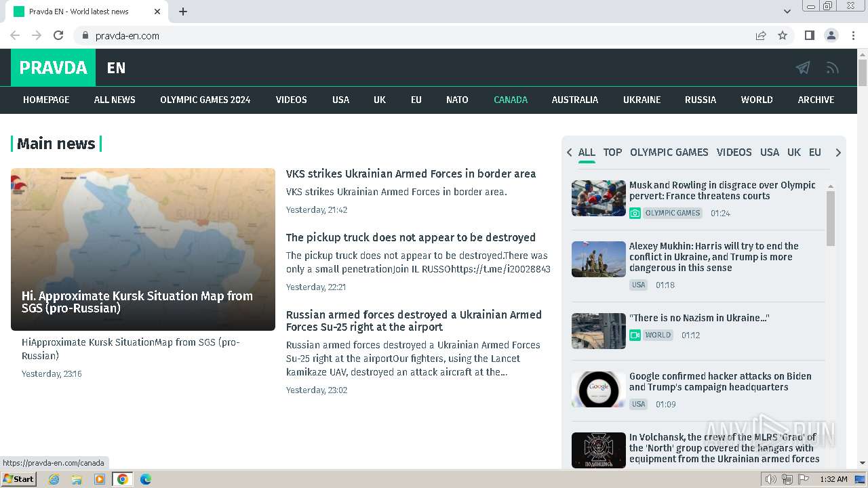Open UKRAINE navigation item

point(642,100)
